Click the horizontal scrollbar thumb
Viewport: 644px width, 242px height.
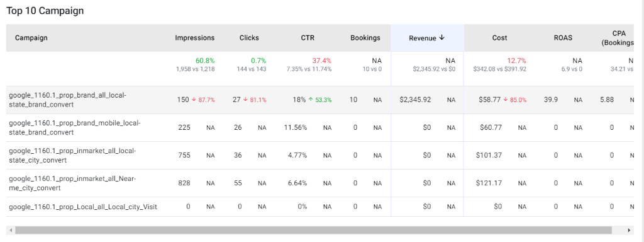[313, 230]
